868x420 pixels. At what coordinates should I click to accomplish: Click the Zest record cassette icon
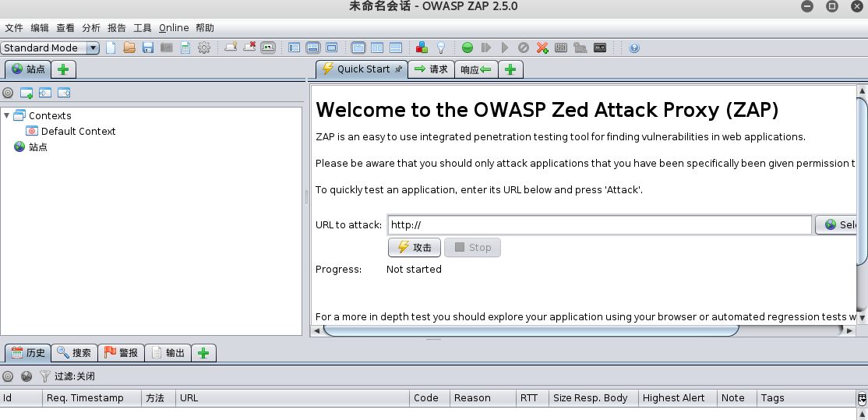pyautogui.click(x=600, y=48)
